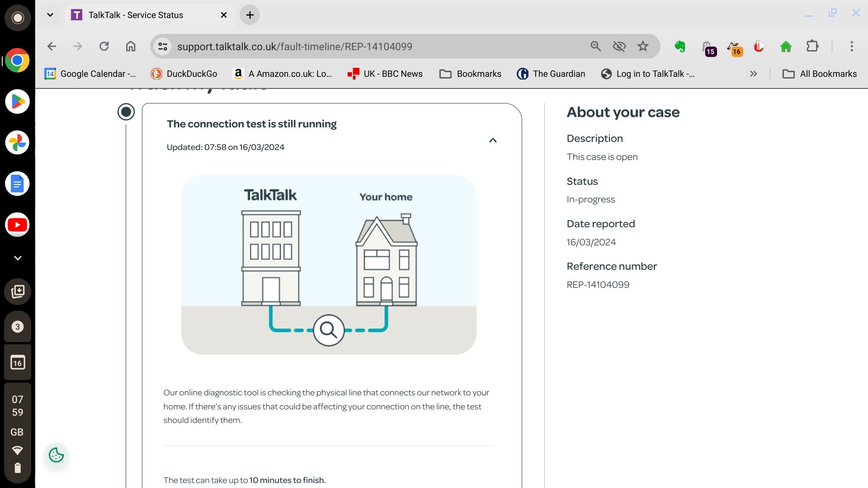Viewport: 868px width, 488px height.
Task: Launch YouTube from the shelf
Action: tap(17, 225)
